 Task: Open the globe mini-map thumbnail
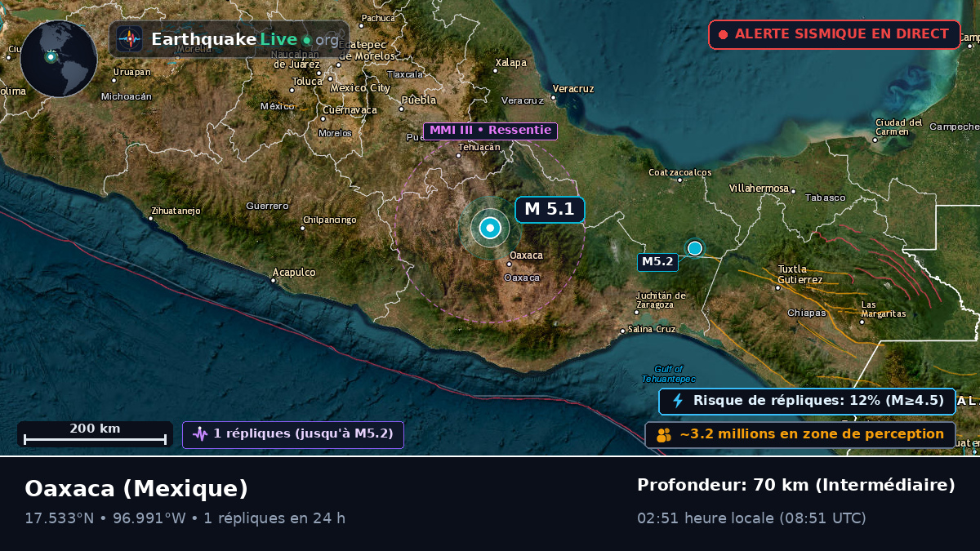[x=59, y=59]
